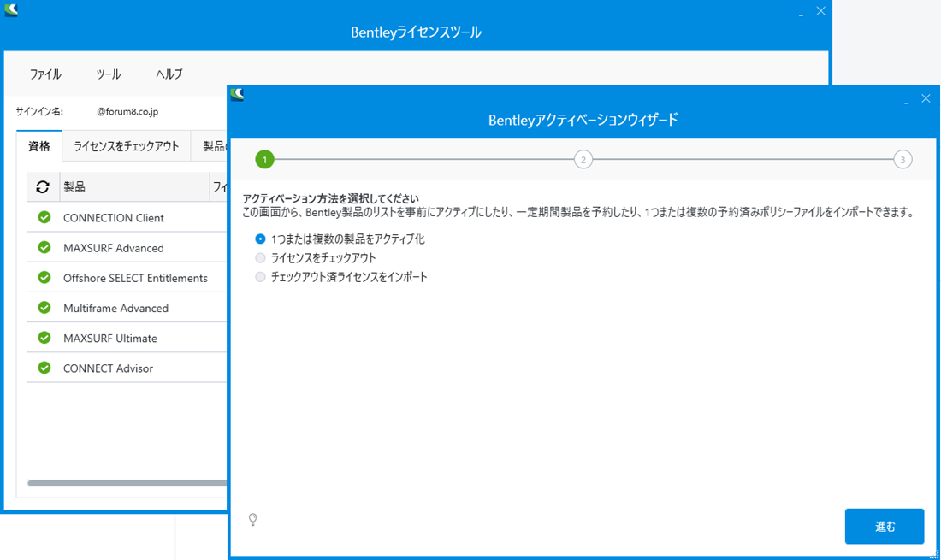Select the CONNECT Advisor row text

pyautogui.click(x=108, y=368)
